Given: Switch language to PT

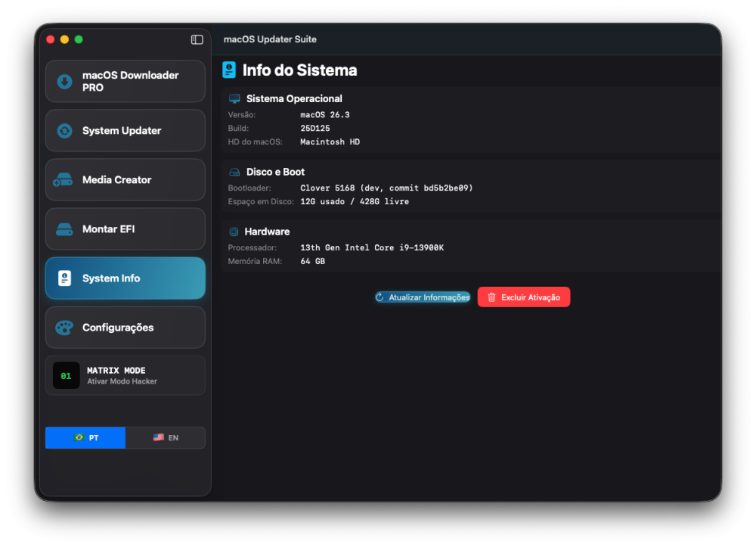Looking at the screenshot, I should [x=85, y=437].
